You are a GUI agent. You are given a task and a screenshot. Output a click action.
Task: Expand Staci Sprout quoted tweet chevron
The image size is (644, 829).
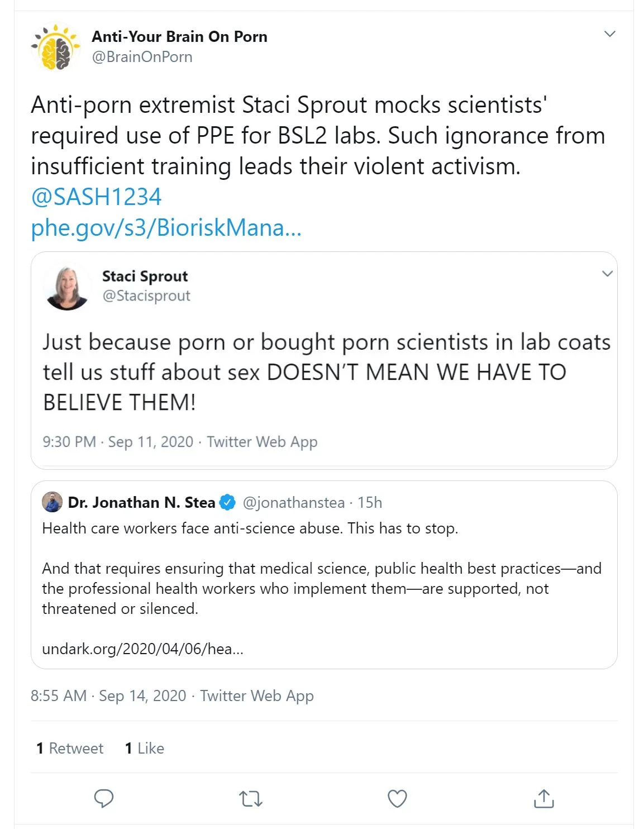coord(607,274)
